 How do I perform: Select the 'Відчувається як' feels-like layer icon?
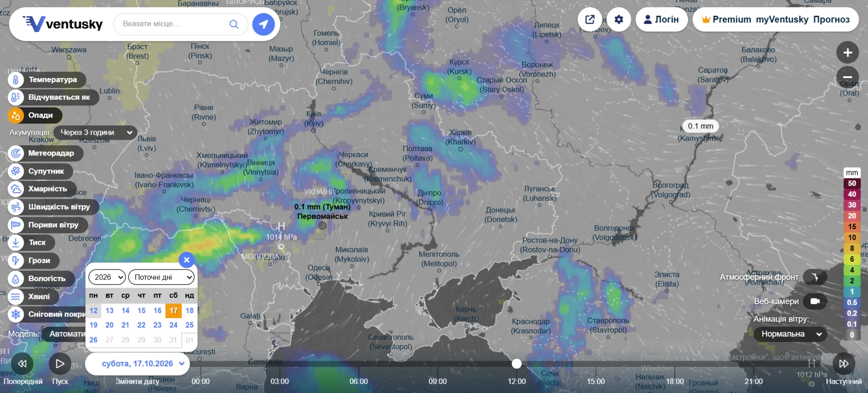coord(16,97)
